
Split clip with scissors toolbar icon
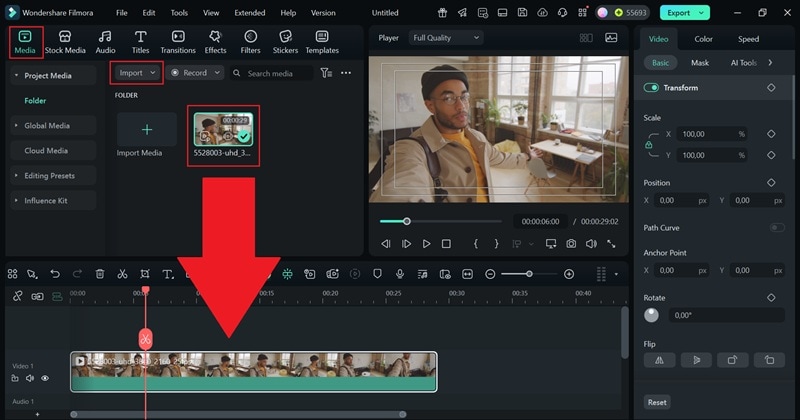click(x=122, y=274)
